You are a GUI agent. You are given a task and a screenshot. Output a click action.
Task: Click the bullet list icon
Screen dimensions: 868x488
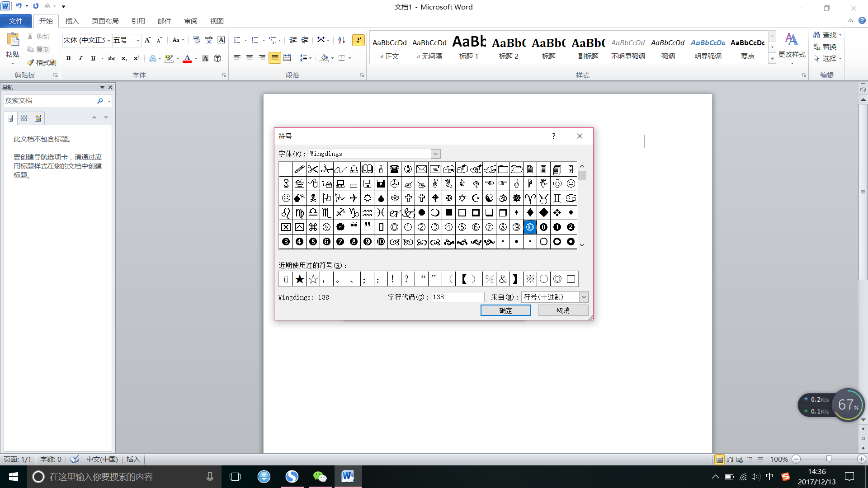coord(237,40)
